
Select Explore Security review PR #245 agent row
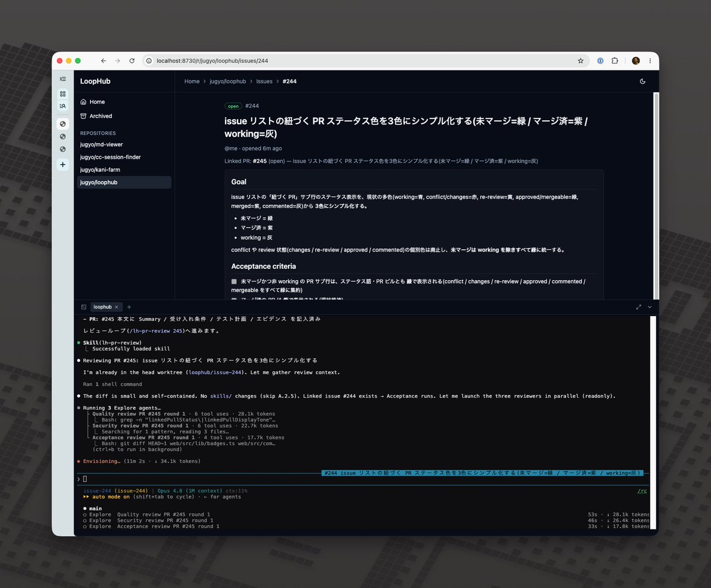point(366,520)
